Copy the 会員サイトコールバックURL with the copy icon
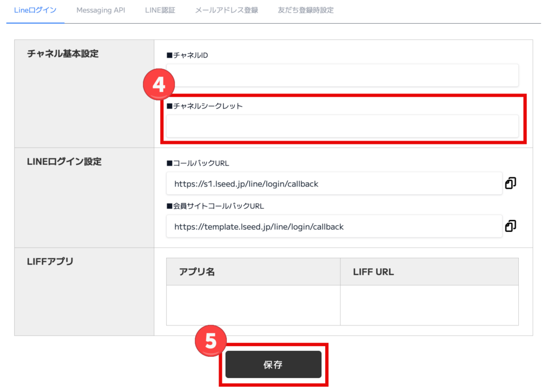 [x=510, y=226]
